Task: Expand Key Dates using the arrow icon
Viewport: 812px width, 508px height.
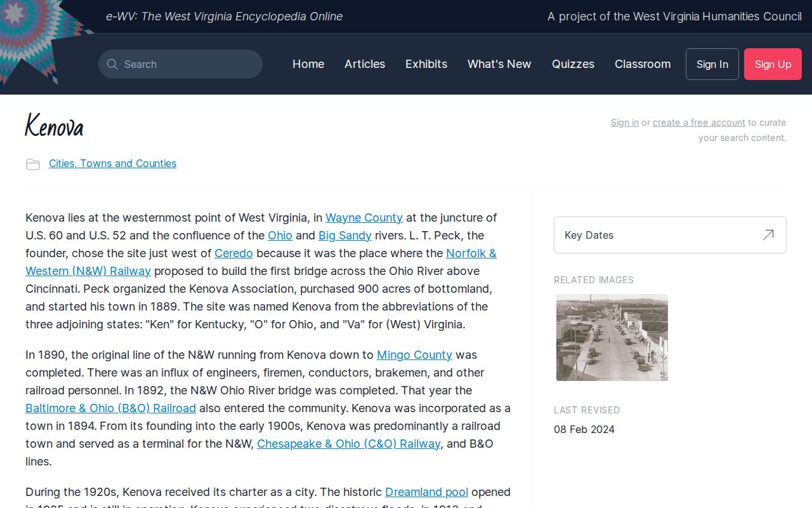Action: [x=768, y=235]
